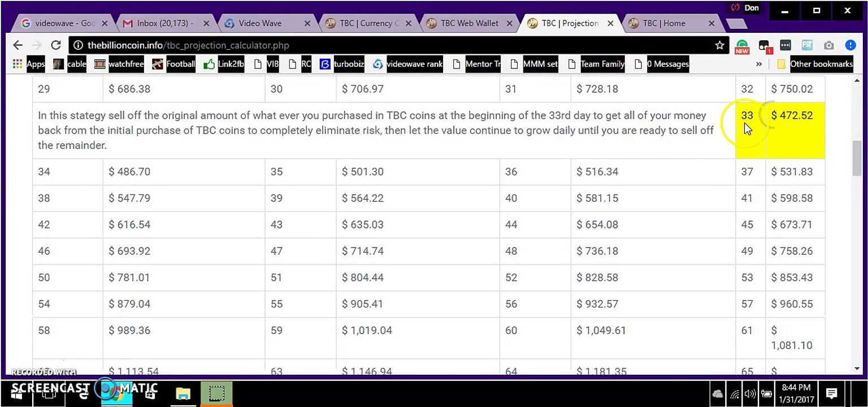Viewport: 868px width, 407px height.
Task: Open the 0 Messages bookmark
Action: (x=661, y=64)
